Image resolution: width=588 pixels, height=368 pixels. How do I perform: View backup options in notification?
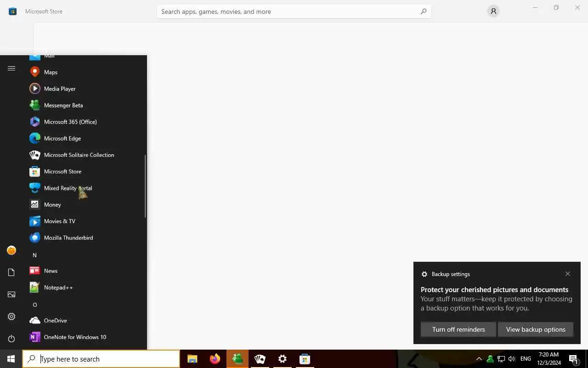click(x=536, y=329)
